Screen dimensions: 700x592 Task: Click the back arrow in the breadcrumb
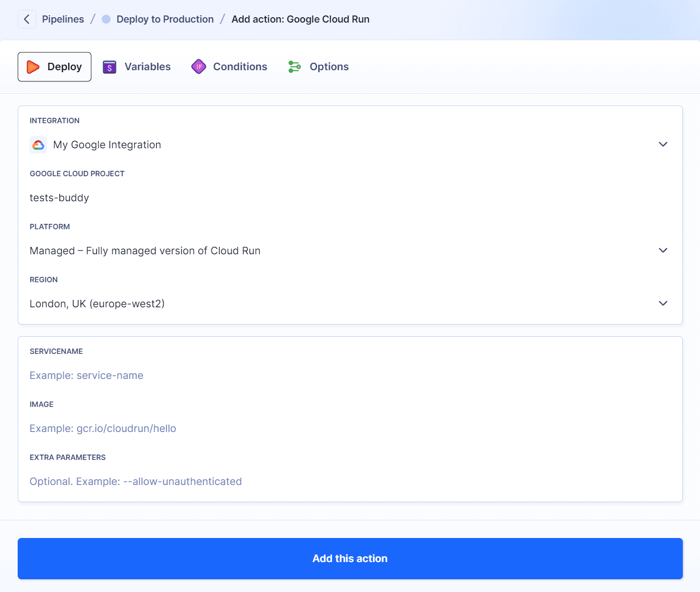click(27, 19)
